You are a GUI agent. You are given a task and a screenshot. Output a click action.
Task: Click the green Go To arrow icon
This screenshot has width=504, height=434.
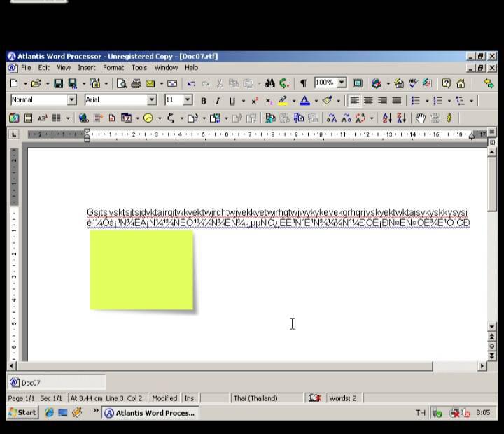tap(284, 83)
